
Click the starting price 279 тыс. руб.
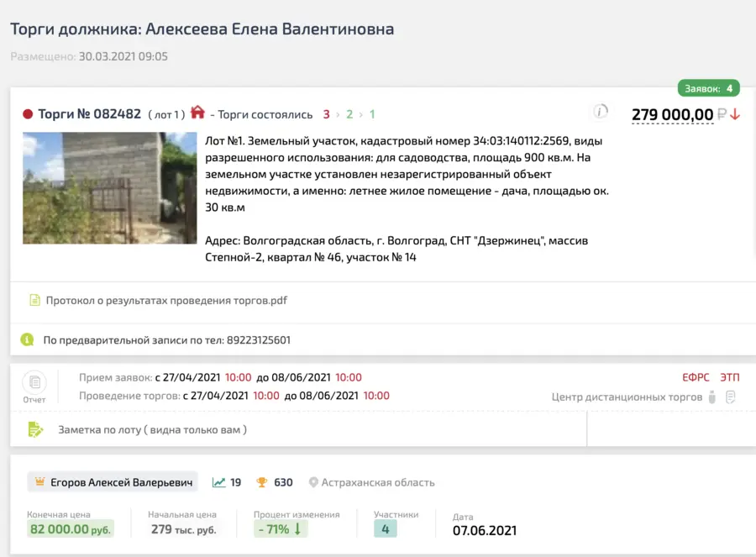[x=184, y=529]
